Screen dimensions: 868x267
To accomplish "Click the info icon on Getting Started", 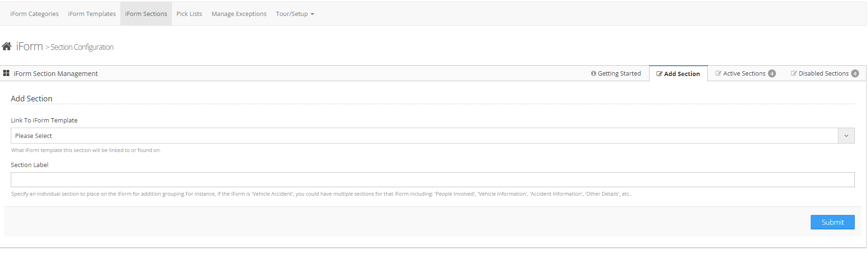I will (593, 74).
